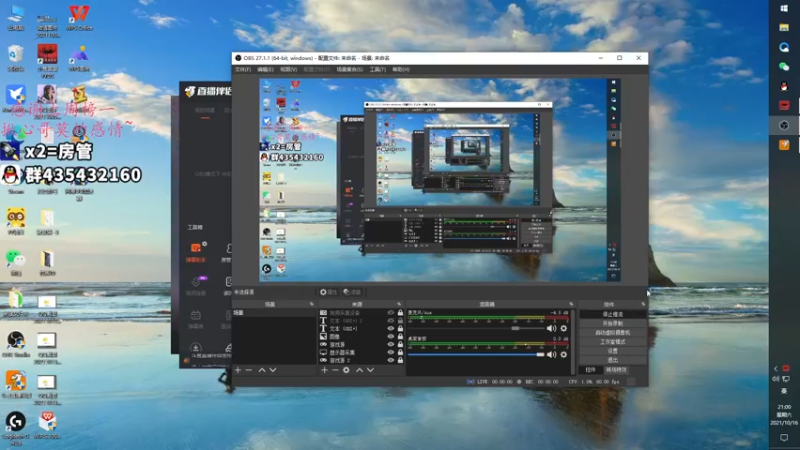Open source 滤镜 filters button

pos(352,292)
